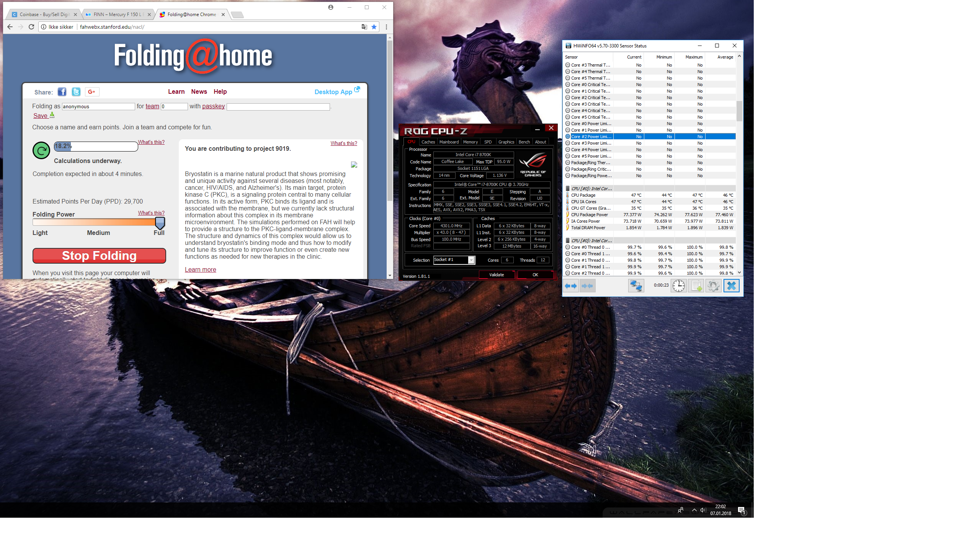Open the Caches tab in CPU-Z

pos(428,142)
